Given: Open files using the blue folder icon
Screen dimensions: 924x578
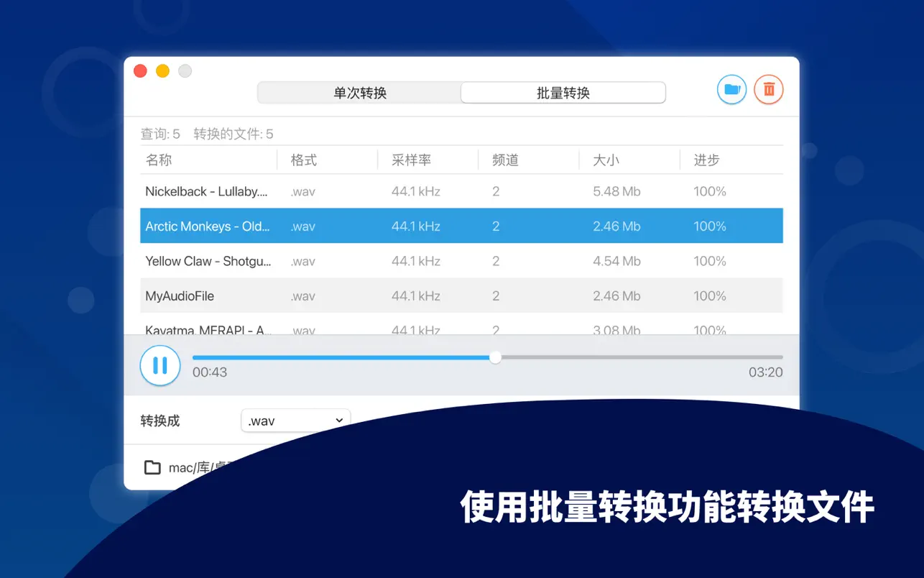Looking at the screenshot, I should (731, 89).
